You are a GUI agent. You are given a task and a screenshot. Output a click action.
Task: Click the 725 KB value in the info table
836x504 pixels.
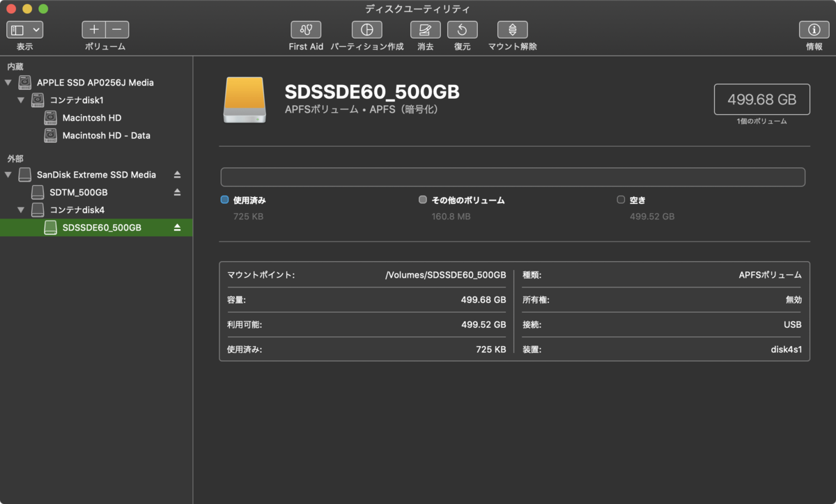pyautogui.click(x=490, y=349)
